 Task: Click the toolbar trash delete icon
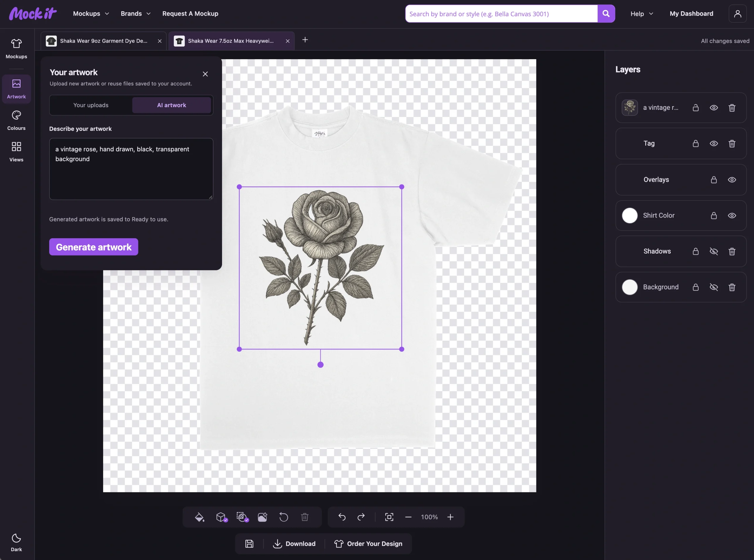[305, 517]
